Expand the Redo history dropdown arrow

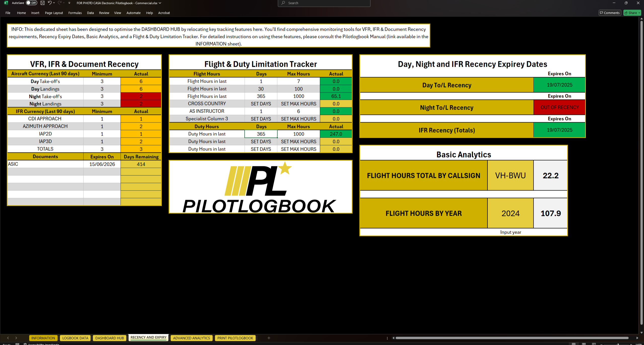(64, 3)
